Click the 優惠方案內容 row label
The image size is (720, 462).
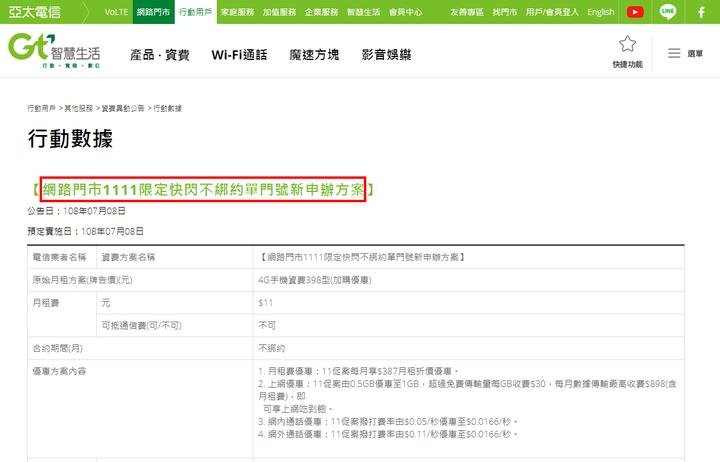[59, 371]
